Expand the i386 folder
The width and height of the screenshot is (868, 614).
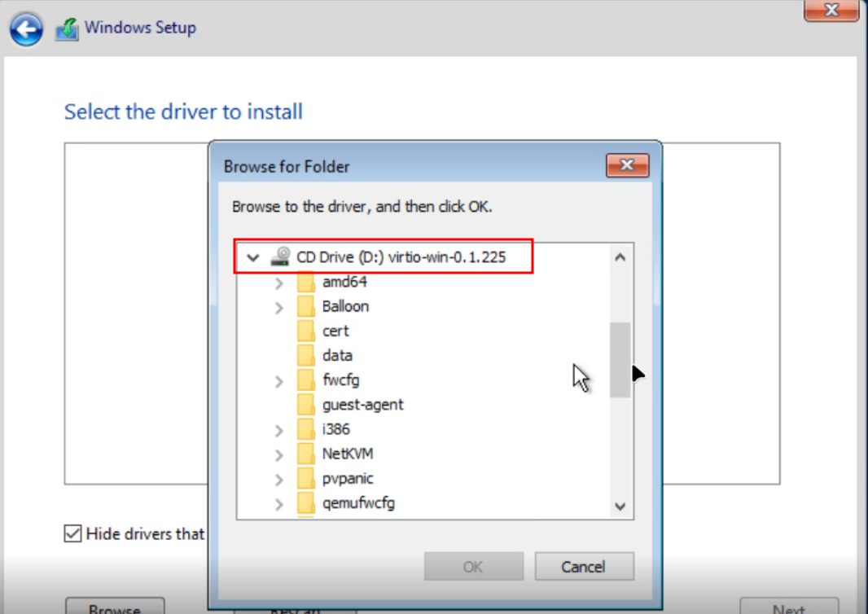(279, 430)
